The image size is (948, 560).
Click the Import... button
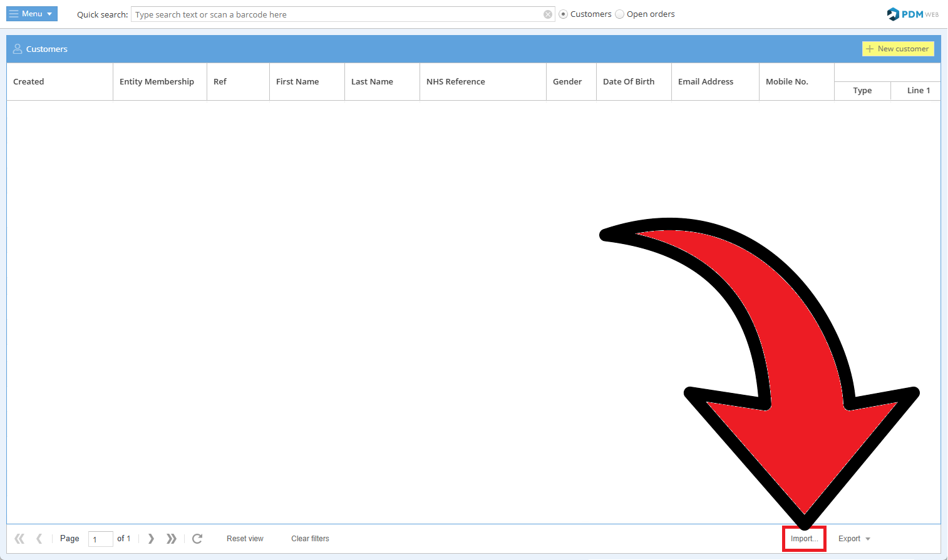[804, 539]
